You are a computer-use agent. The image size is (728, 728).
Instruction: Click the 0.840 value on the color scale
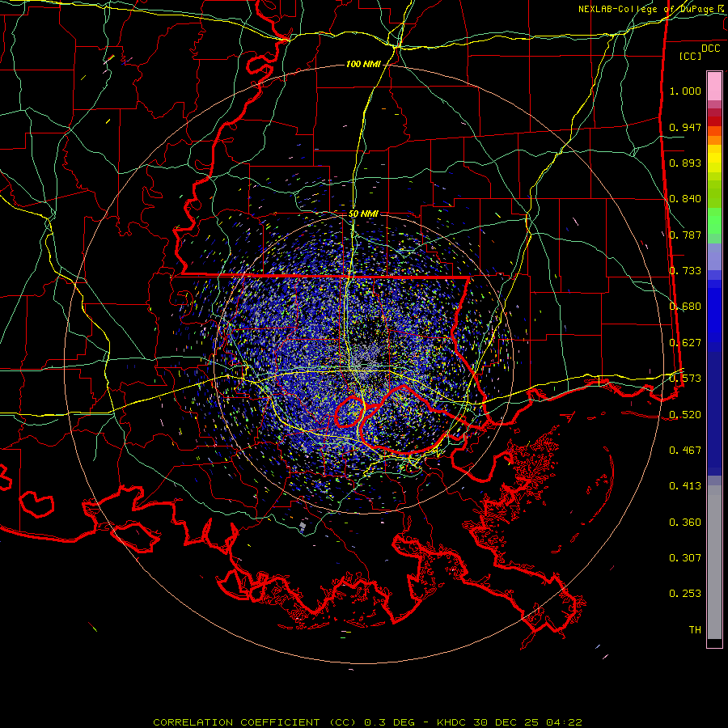click(x=685, y=199)
